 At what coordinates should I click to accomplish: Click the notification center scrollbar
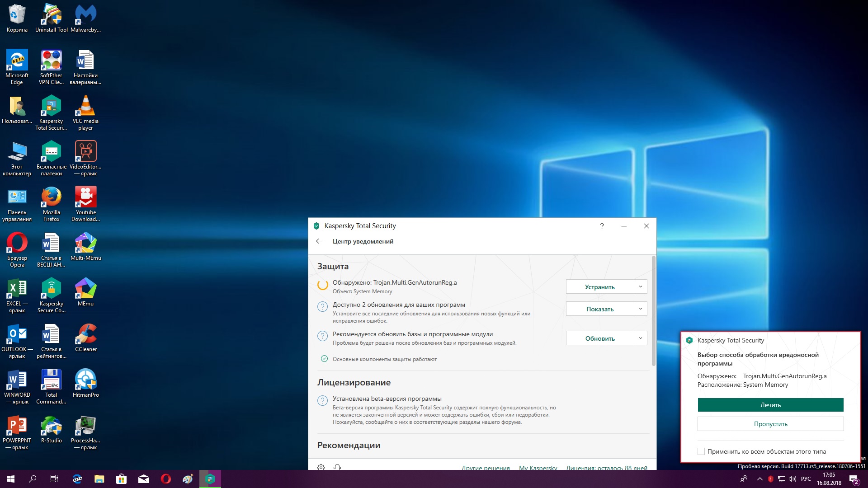653,312
